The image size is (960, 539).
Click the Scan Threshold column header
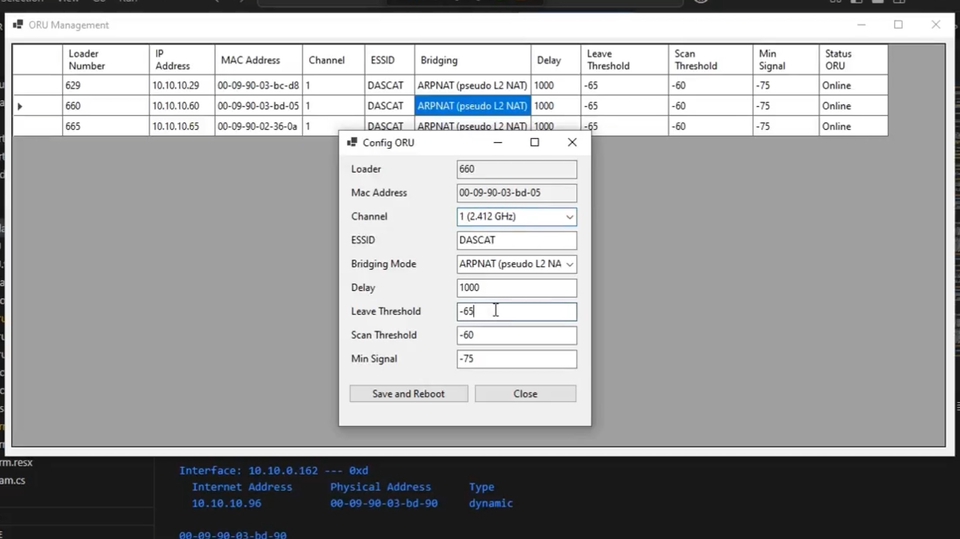pos(710,60)
